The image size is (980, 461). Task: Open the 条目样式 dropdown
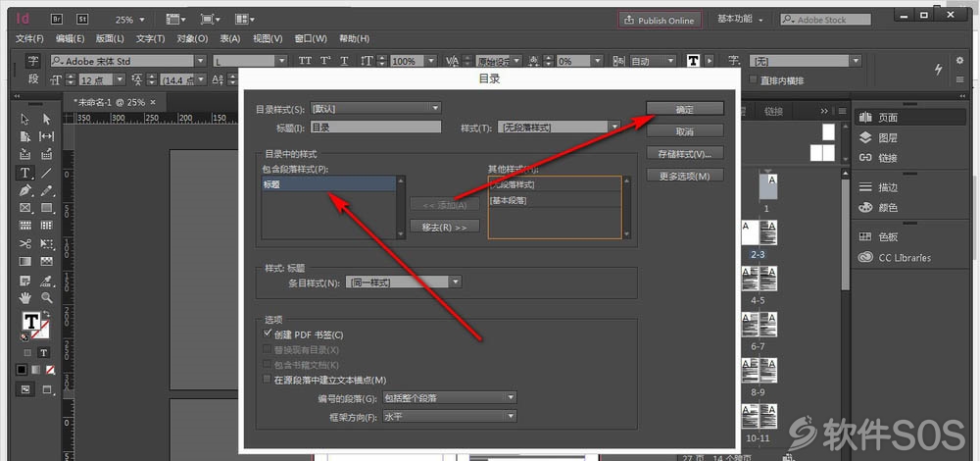pos(404,282)
